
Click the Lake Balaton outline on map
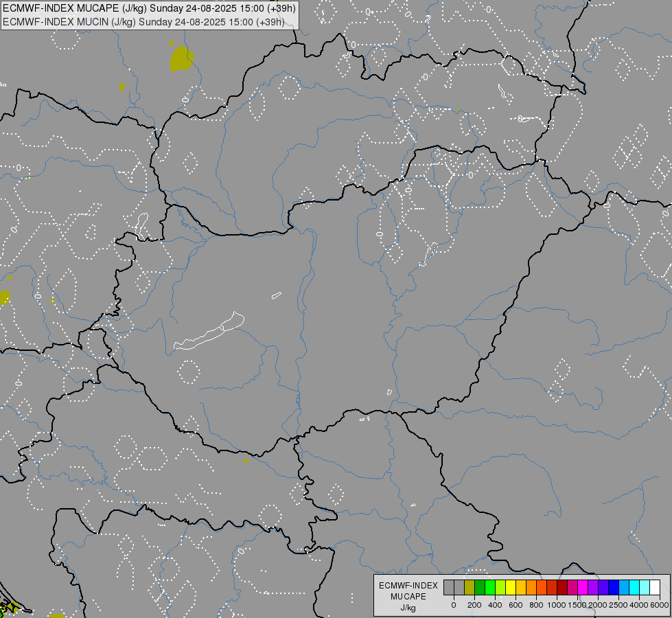[x=209, y=332]
